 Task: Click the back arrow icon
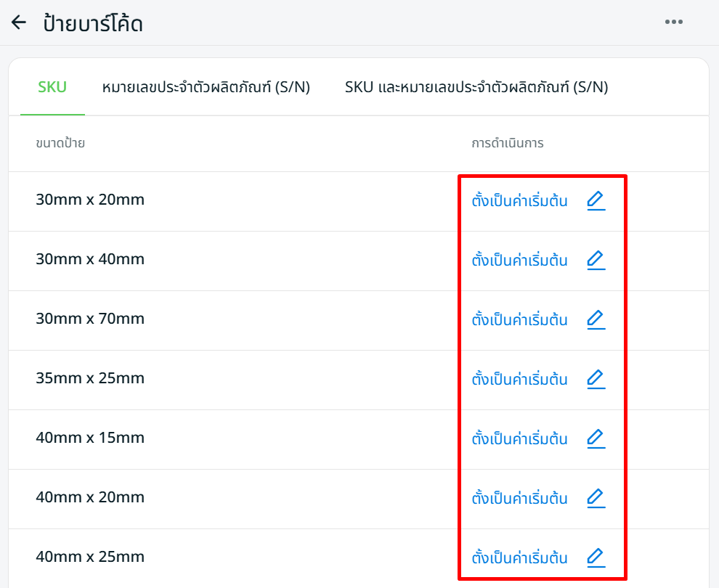click(x=19, y=23)
